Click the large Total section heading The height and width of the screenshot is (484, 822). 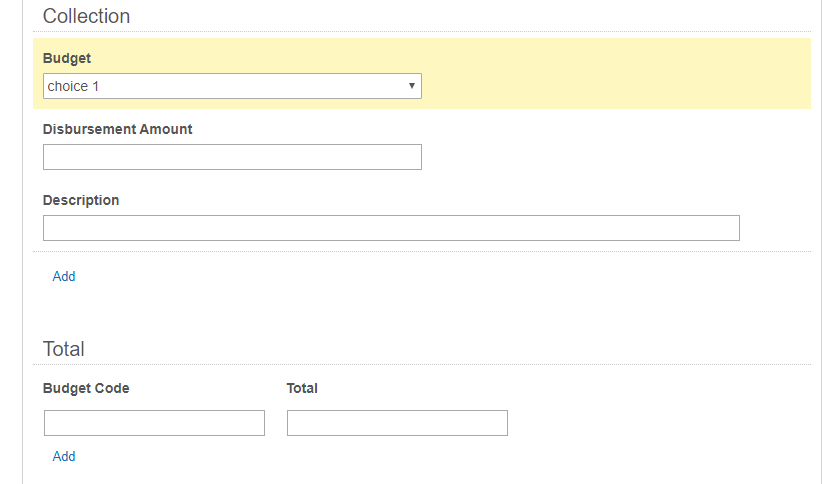coord(63,349)
